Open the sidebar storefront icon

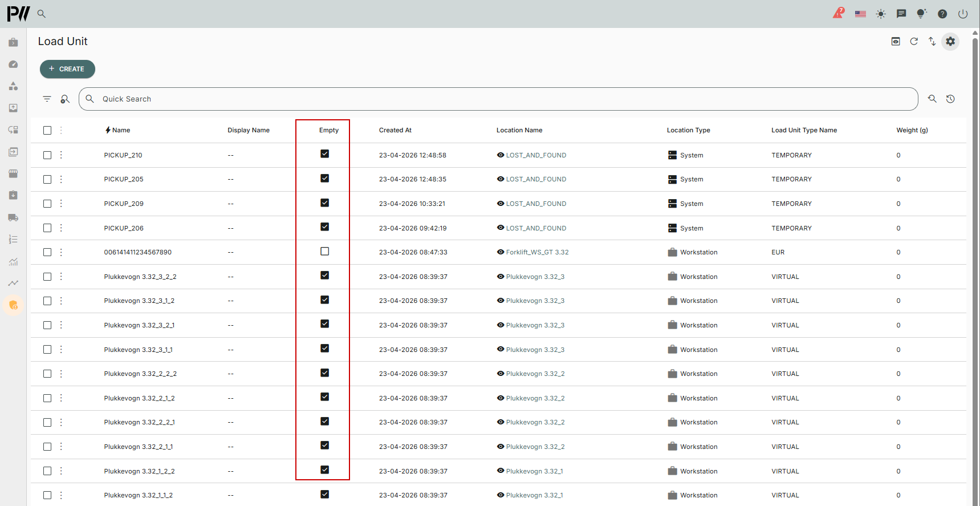pos(13,173)
